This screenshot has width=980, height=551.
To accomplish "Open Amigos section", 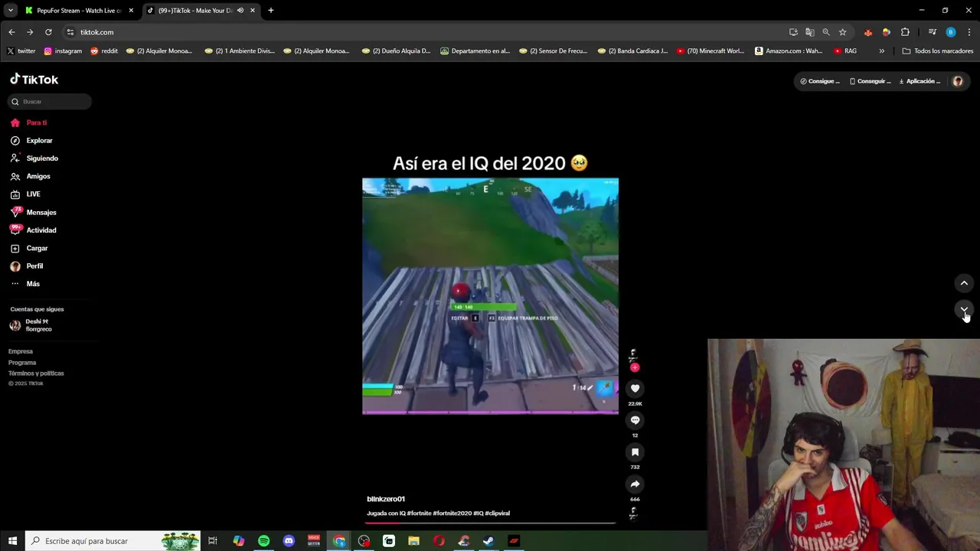I will [x=31, y=176].
